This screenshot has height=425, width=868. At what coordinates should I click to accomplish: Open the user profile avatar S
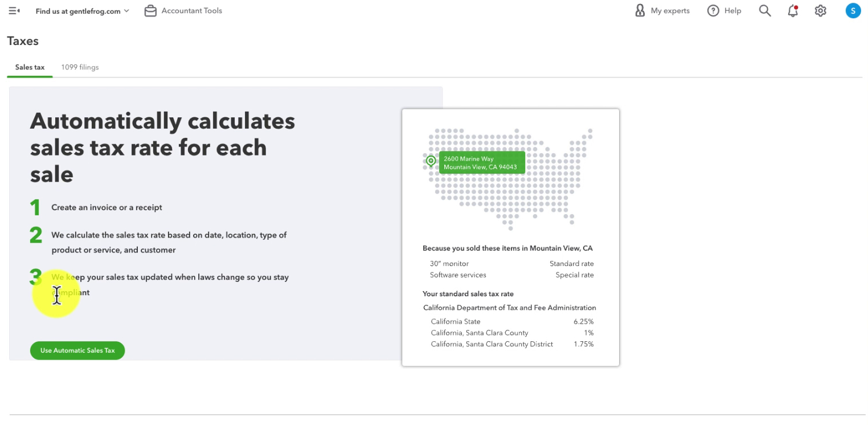pos(853,11)
